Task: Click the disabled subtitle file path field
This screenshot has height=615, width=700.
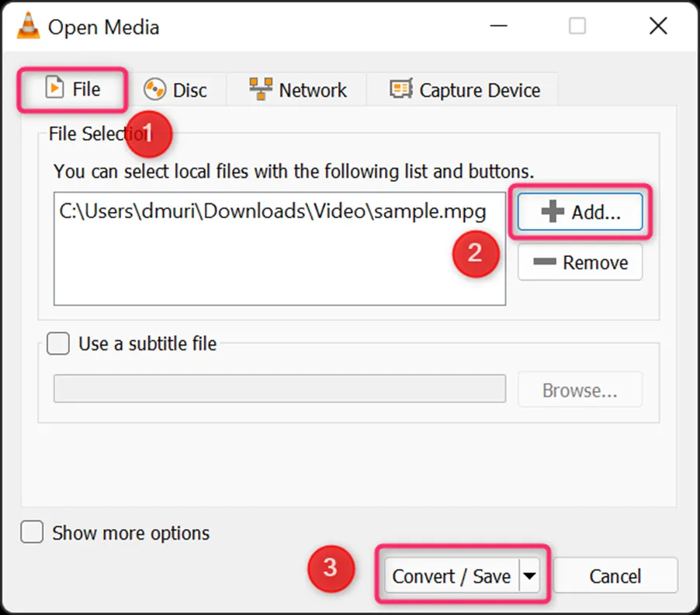Action: click(279, 388)
